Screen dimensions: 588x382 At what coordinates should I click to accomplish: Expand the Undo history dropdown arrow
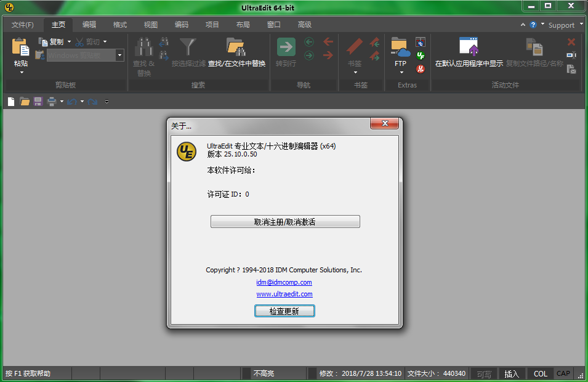[82, 101]
